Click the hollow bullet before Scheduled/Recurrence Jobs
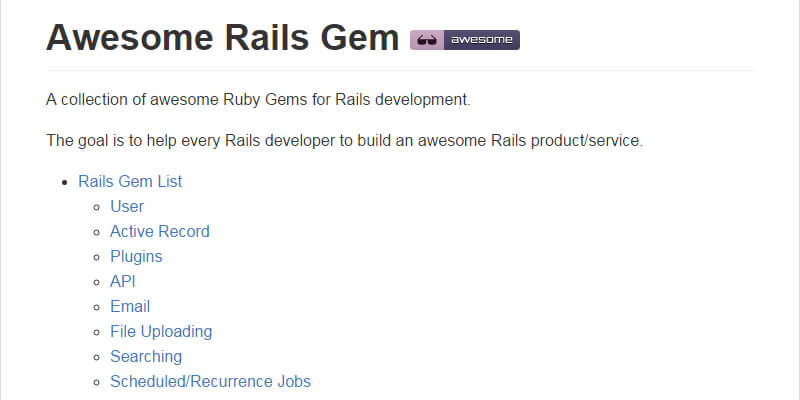The width and height of the screenshot is (800, 400). (97, 382)
